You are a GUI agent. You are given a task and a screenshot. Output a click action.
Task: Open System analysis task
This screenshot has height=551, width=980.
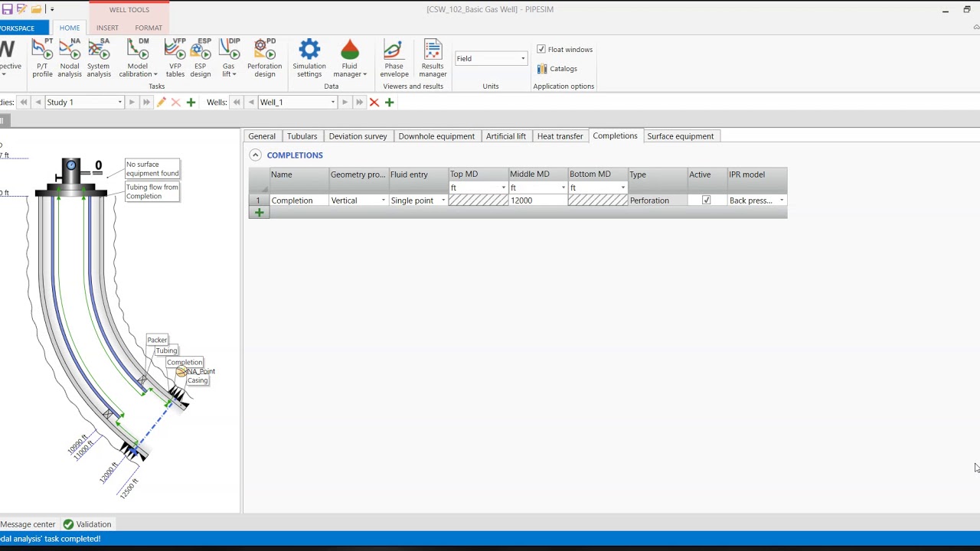click(x=99, y=58)
